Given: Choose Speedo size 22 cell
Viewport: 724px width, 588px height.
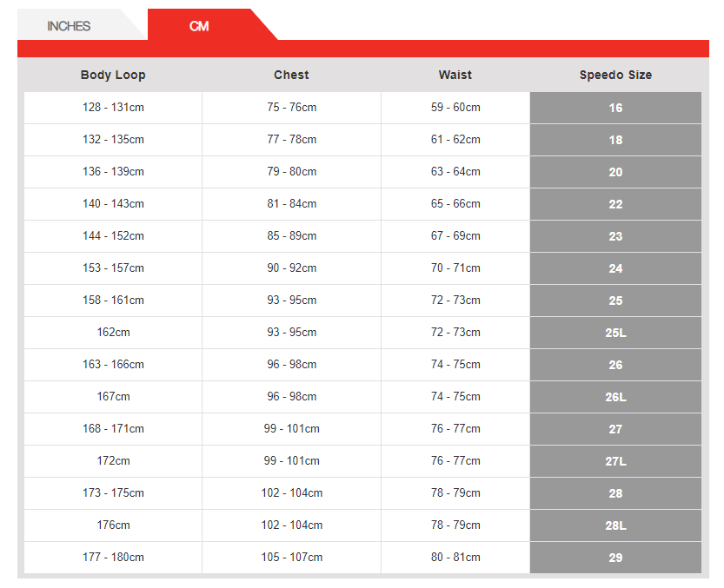Looking at the screenshot, I should click(615, 204).
